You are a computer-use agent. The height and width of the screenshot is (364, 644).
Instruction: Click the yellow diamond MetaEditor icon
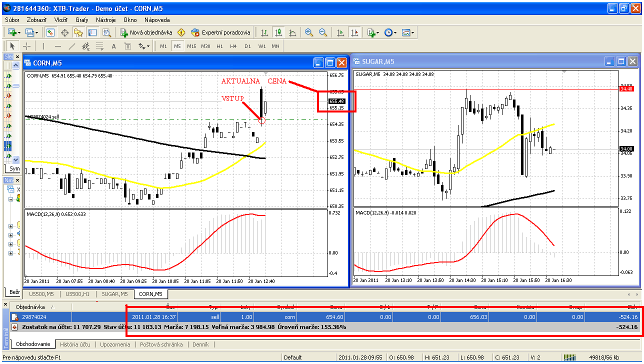181,32
